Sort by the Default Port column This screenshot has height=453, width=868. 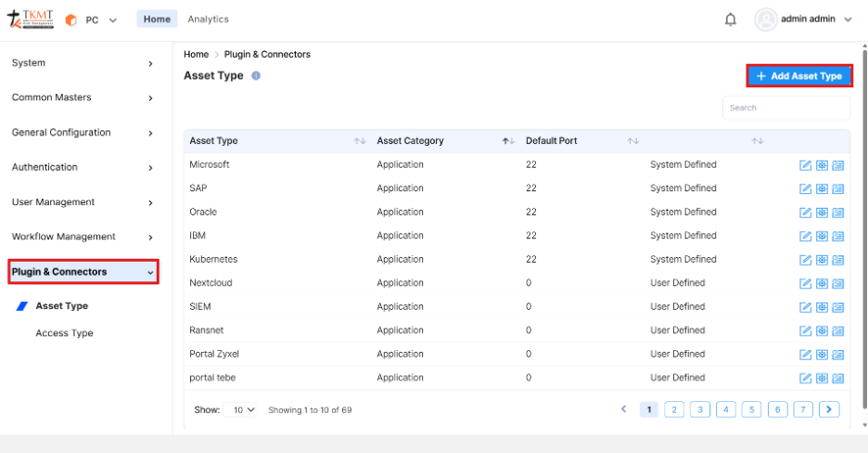[633, 141]
